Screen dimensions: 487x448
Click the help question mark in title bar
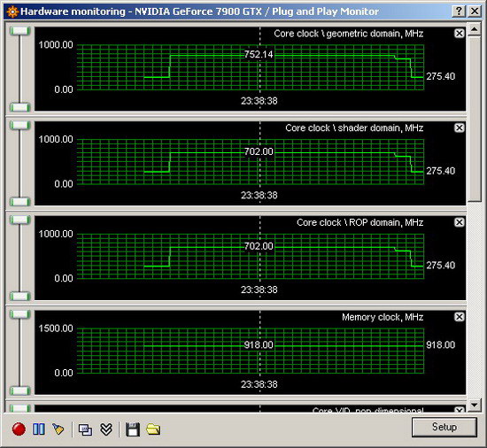459,12
